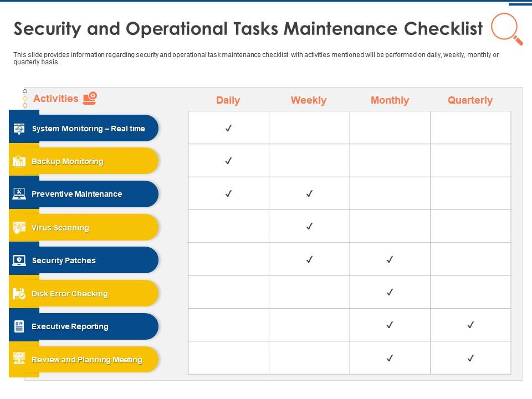
Task: Click the magnifying glass icon beside the title
Action: (507, 28)
